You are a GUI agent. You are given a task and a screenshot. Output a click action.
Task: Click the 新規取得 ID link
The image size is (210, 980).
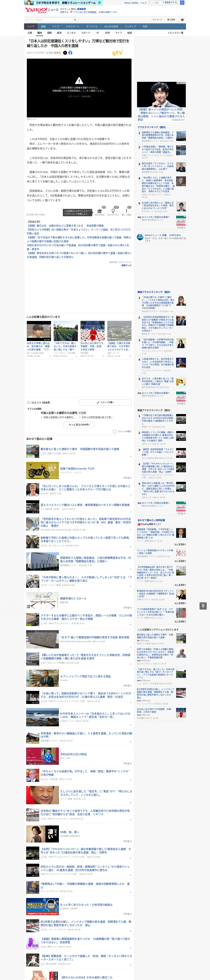tap(82, 9)
